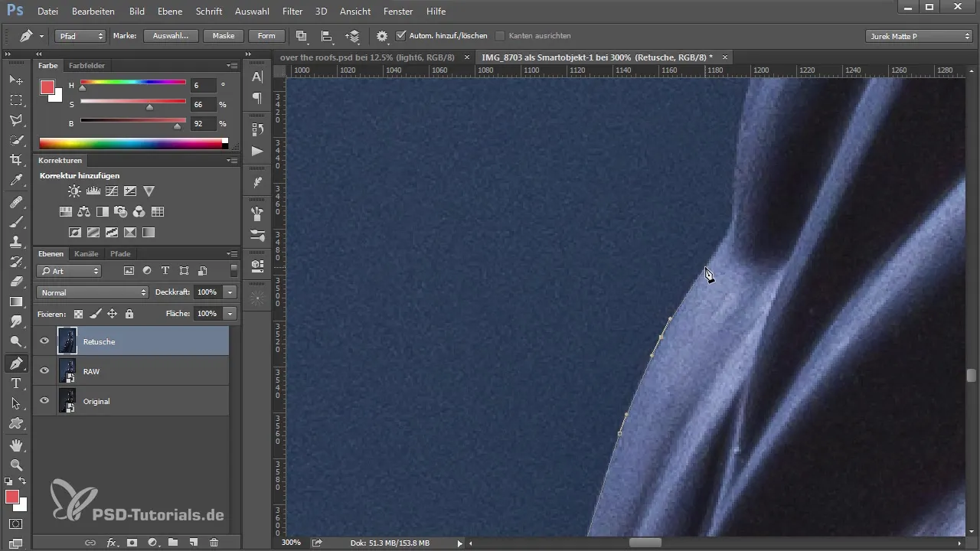The height and width of the screenshot is (551, 980).
Task: Switch to Farbfelder tab
Action: [87, 66]
